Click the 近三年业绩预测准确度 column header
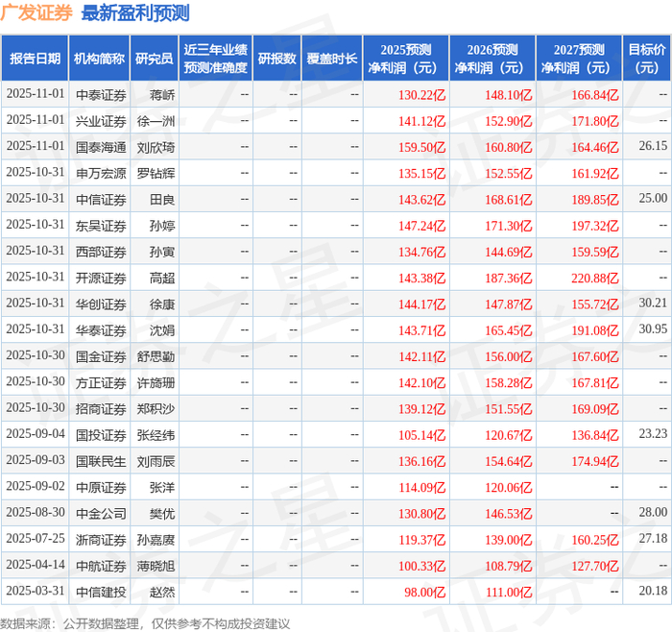 pos(216,59)
